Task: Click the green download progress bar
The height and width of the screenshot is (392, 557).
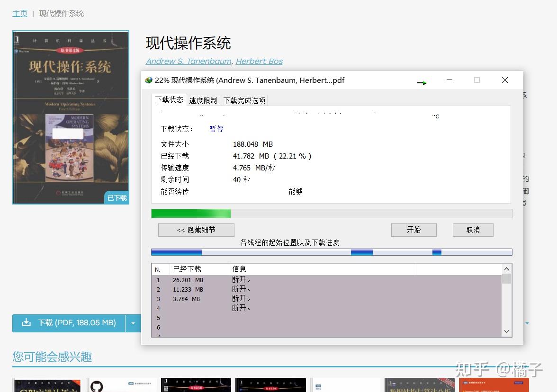Action: coord(191,214)
